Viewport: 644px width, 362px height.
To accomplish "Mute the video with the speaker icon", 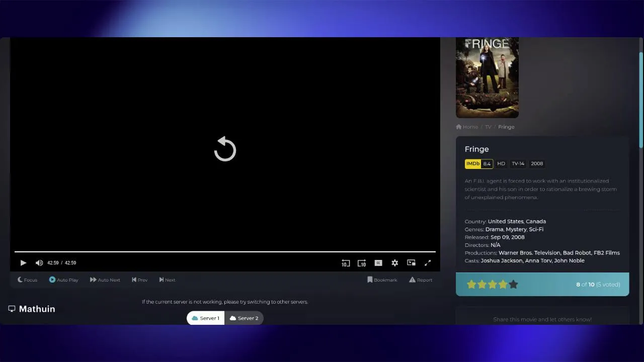I will (x=39, y=263).
